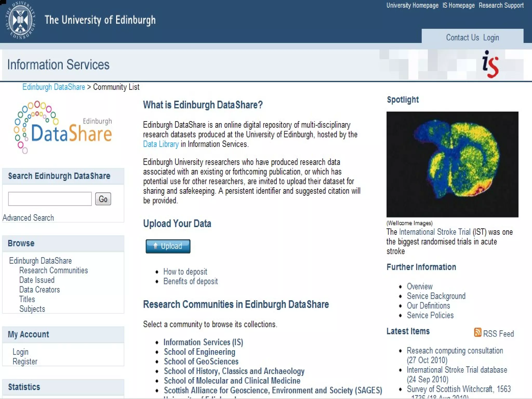Browse by Research Communities in sidebar
Screen dimensions: 532x399
coord(54,270)
